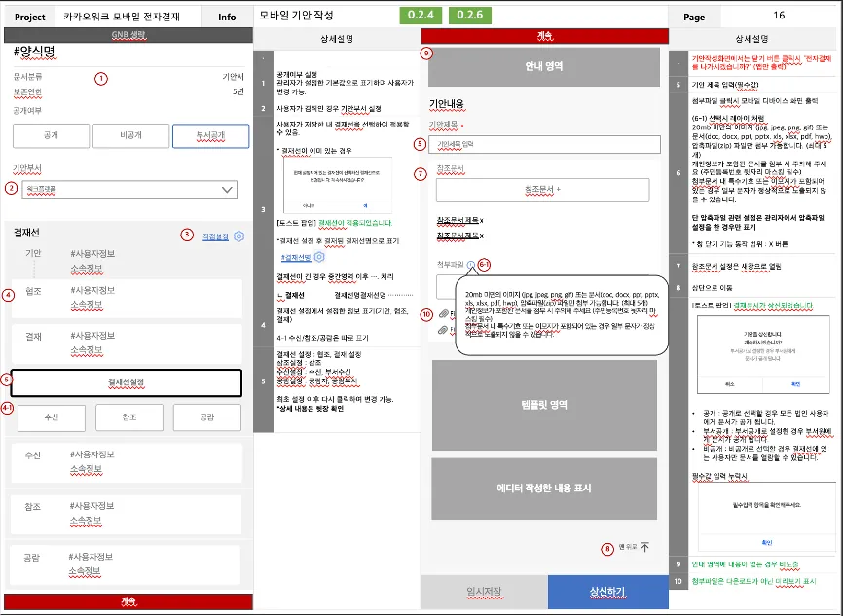843x616 pixels.
Task: Click the 결재선설정 button
Action: tap(127, 382)
